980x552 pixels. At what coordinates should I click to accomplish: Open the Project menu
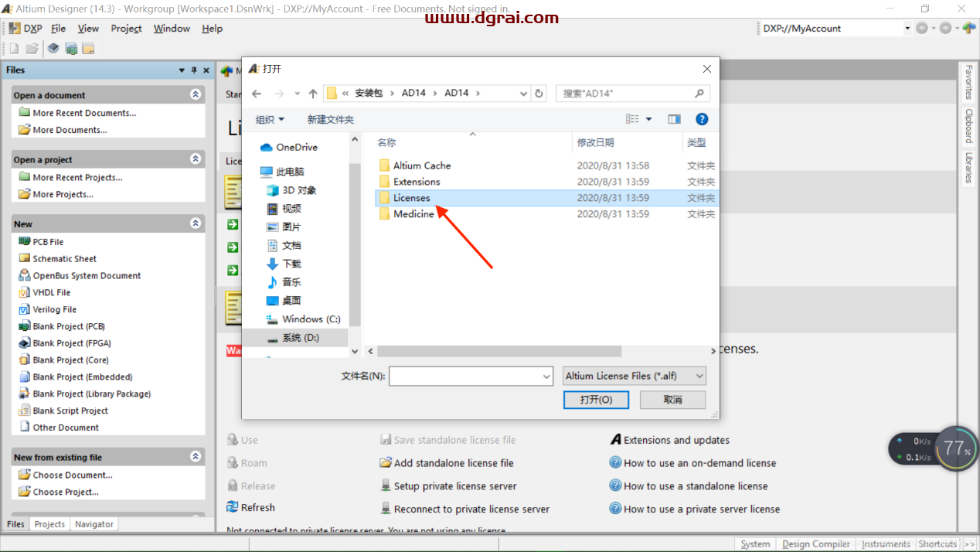coord(126,29)
